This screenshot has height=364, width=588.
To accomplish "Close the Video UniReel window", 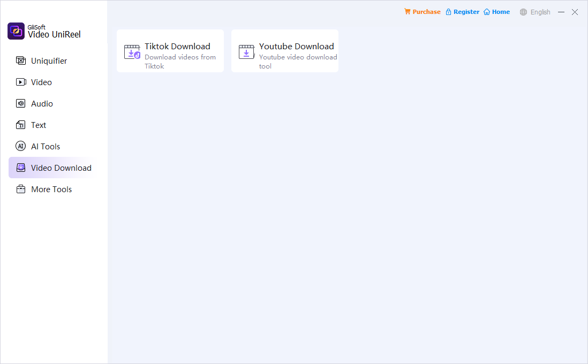I will click(575, 12).
